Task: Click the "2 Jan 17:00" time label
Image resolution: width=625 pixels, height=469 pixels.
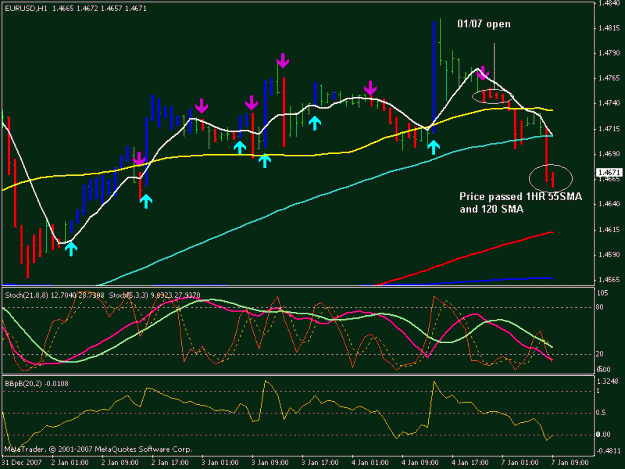Action: click(170, 463)
